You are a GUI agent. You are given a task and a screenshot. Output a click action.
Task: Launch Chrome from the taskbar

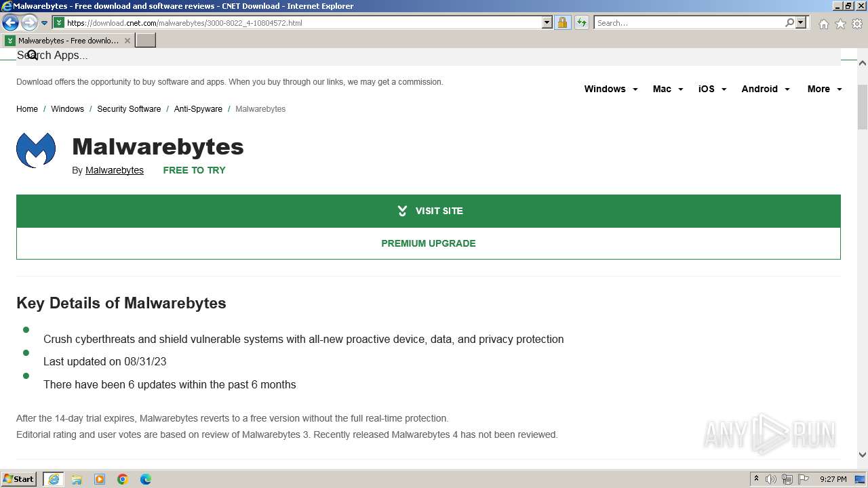point(123,479)
